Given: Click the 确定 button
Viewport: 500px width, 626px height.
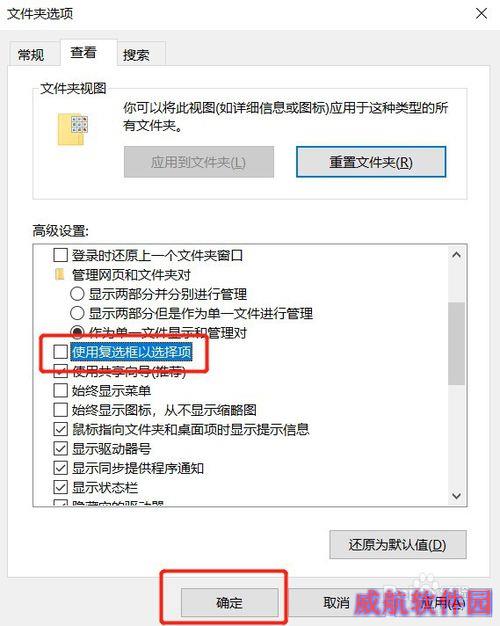Looking at the screenshot, I should 229,602.
